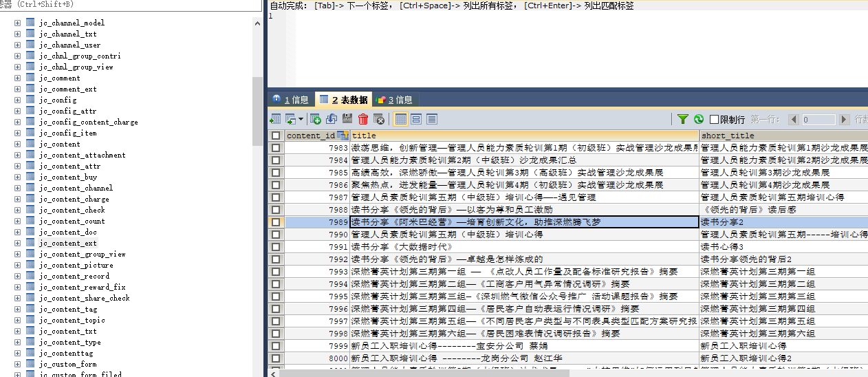Toggle the 限制行 checkbox

pos(715,119)
